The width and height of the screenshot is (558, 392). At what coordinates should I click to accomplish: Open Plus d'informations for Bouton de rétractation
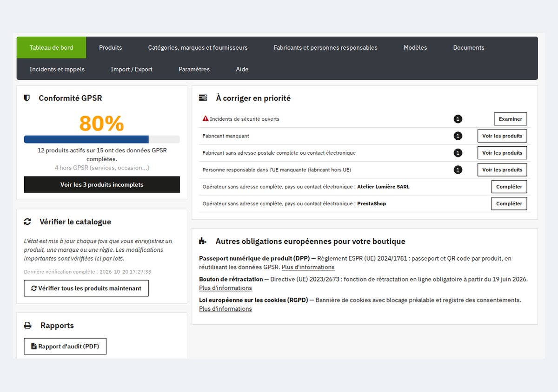[226, 288]
